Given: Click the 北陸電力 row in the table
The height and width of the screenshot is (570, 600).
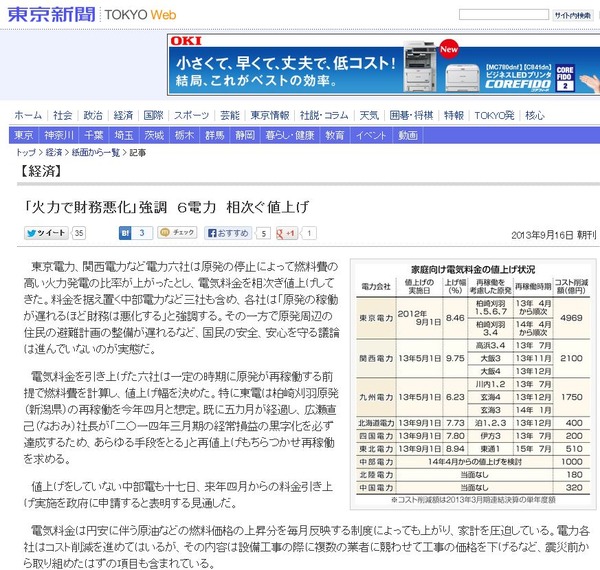Looking at the screenshot, I should pos(473,475).
